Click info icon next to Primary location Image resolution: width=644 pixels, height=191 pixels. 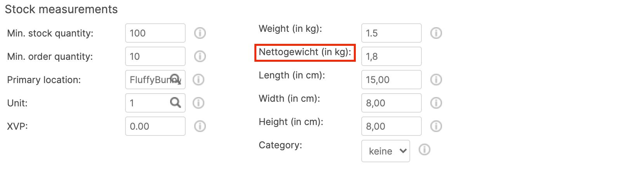(198, 80)
